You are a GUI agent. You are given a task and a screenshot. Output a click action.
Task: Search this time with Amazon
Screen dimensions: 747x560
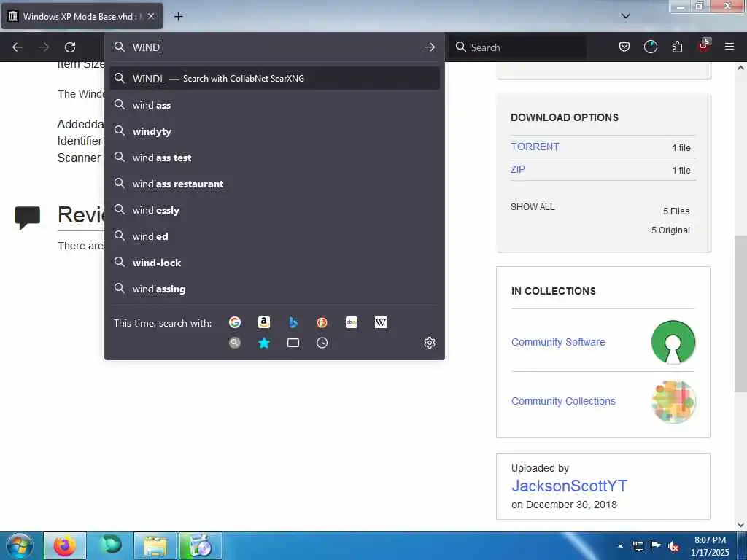tap(264, 323)
